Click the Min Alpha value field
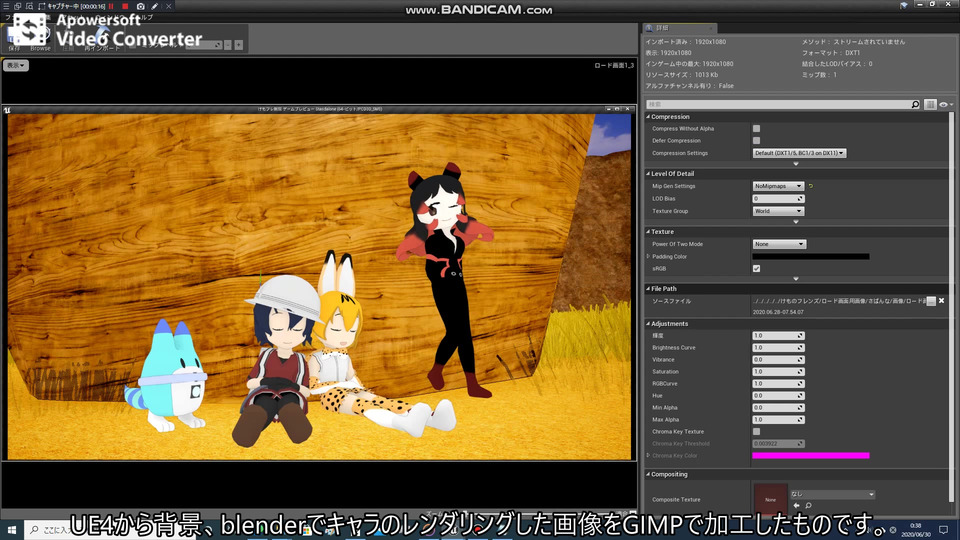This screenshot has height=540, width=960. click(778, 408)
